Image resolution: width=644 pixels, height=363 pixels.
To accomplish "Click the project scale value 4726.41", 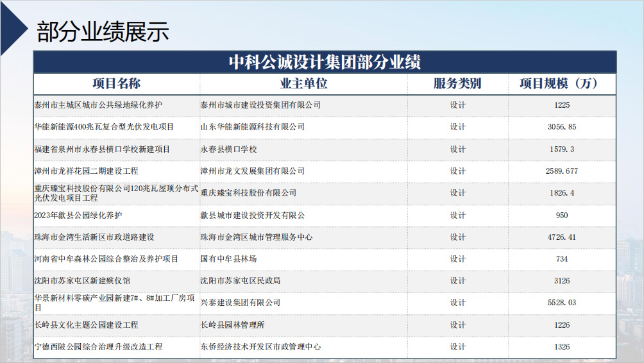I will 562,237.
